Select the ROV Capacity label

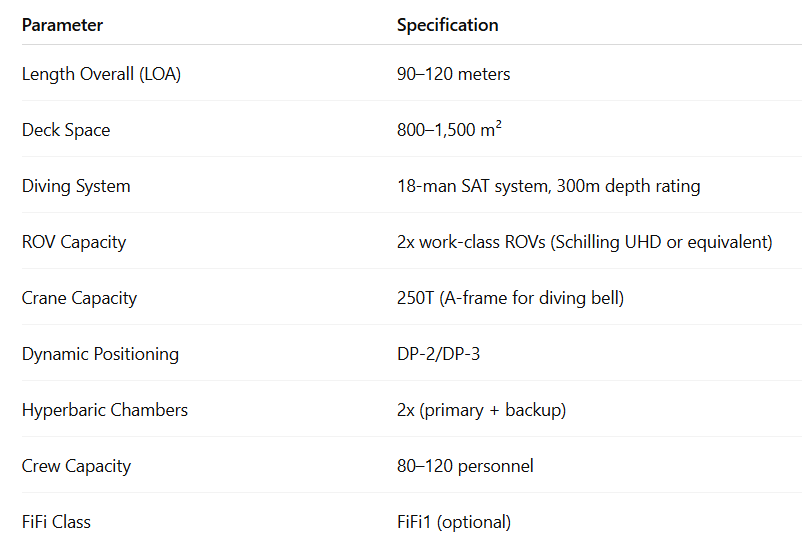point(74,242)
